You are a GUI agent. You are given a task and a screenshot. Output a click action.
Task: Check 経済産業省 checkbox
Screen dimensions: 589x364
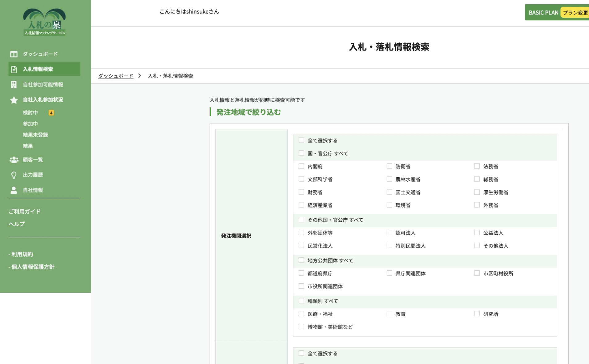coord(301,205)
